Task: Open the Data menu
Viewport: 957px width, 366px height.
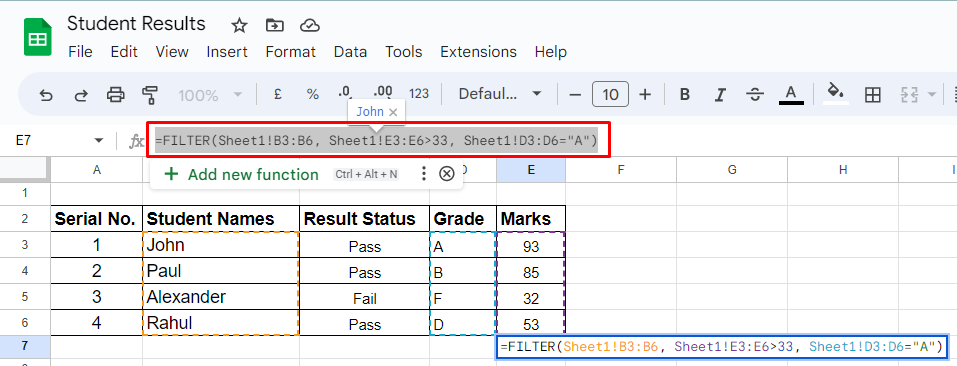Action: [x=350, y=52]
